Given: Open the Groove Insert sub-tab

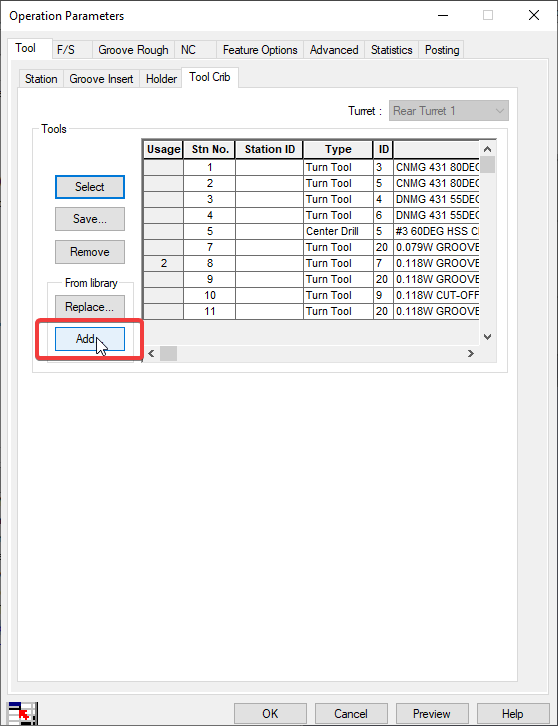Looking at the screenshot, I should 101,79.
